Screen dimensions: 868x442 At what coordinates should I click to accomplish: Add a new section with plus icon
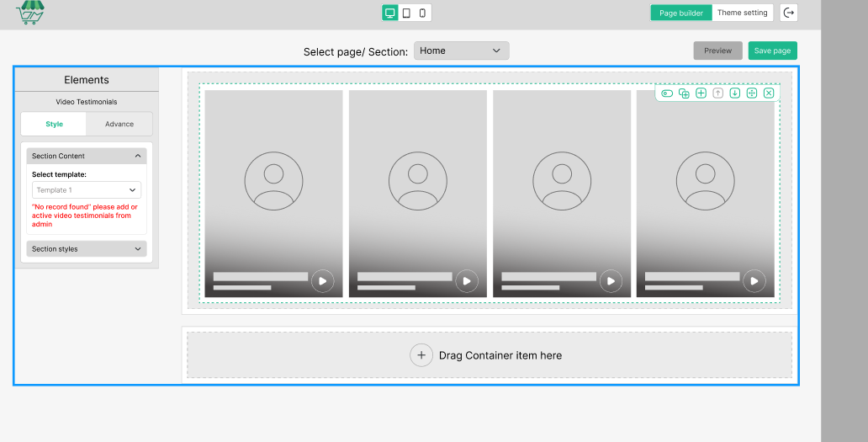pyautogui.click(x=701, y=93)
